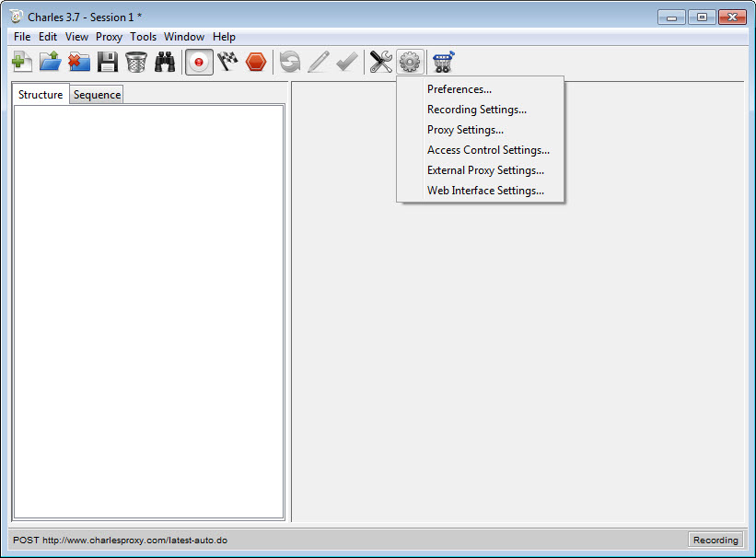Click the POST latest-auto.do status text
756x558 pixels.
click(x=120, y=541)
